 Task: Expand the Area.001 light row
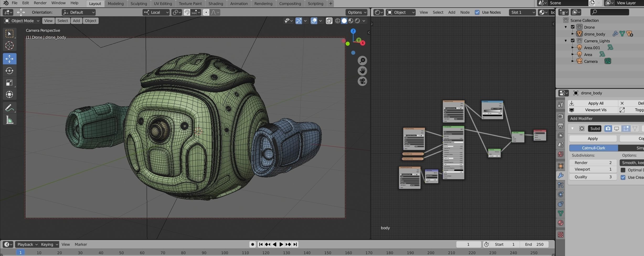pyautogui.click(x=572, y=48)
